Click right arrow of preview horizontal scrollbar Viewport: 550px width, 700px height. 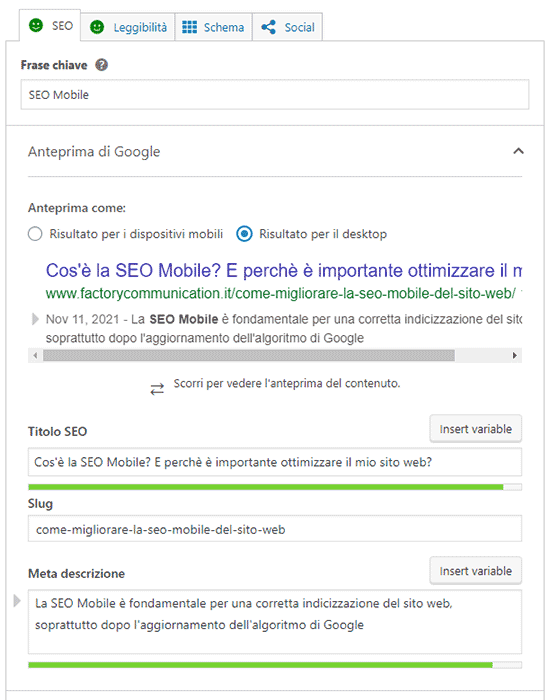pyautogui.click(x=515, y=355)
